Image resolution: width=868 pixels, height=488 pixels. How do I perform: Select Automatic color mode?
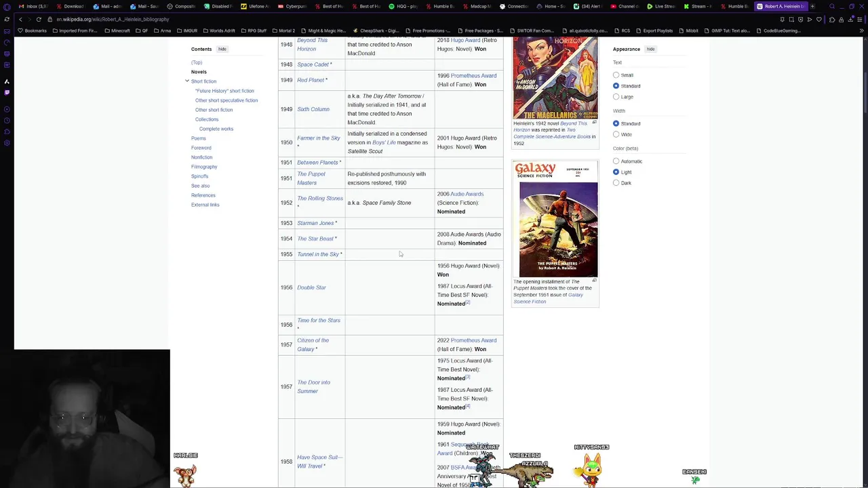click(616, 161)
